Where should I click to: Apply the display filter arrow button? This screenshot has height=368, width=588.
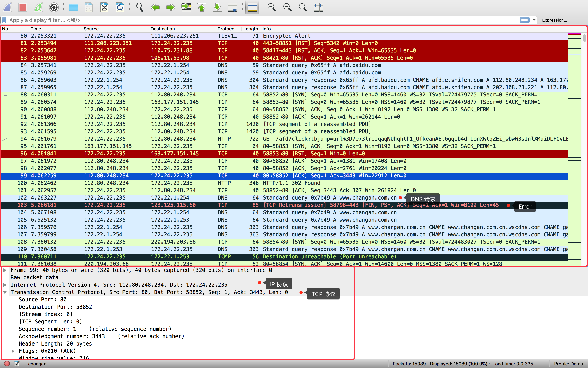click(524, 20)
